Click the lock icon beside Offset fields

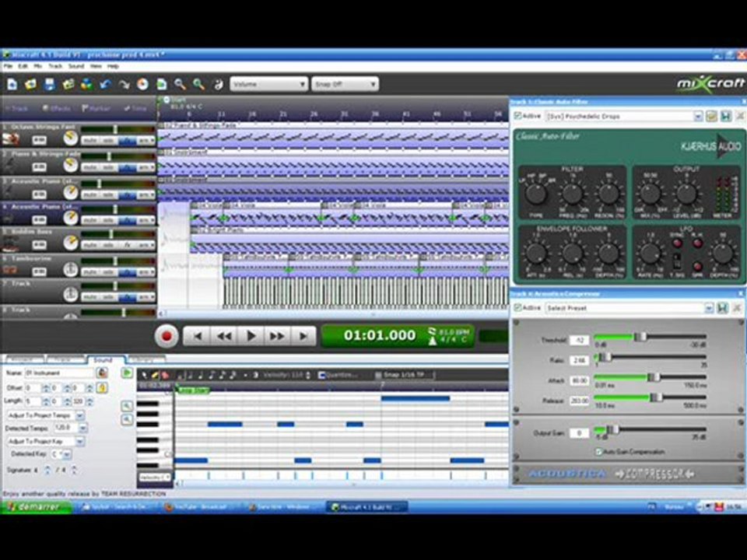pos(101,387)
